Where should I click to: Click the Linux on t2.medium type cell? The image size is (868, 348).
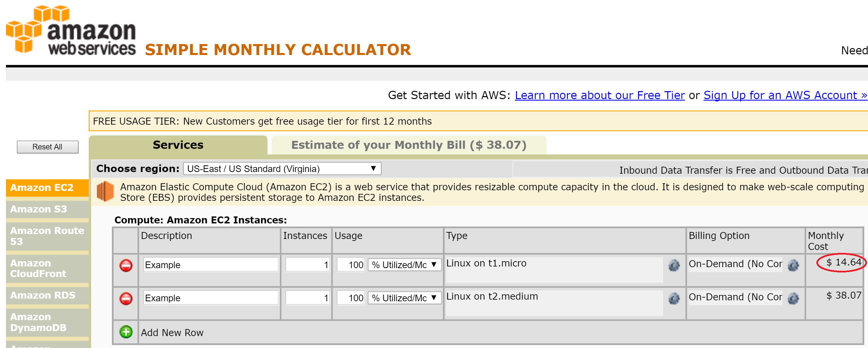pyautogui.click(x=554, y=303)
